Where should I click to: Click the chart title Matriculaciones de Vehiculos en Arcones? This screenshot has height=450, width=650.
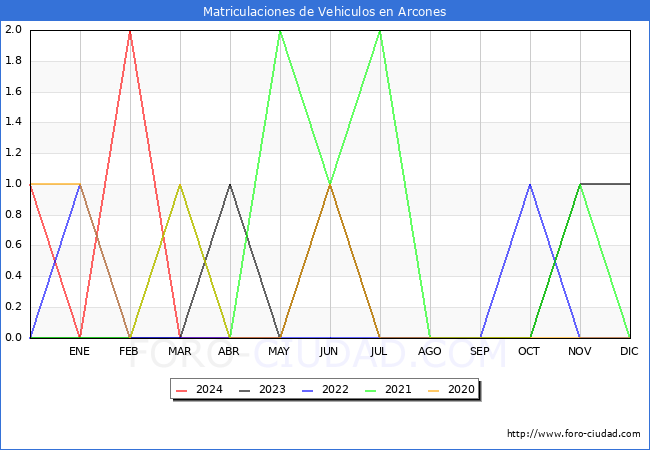coord(325,11)
